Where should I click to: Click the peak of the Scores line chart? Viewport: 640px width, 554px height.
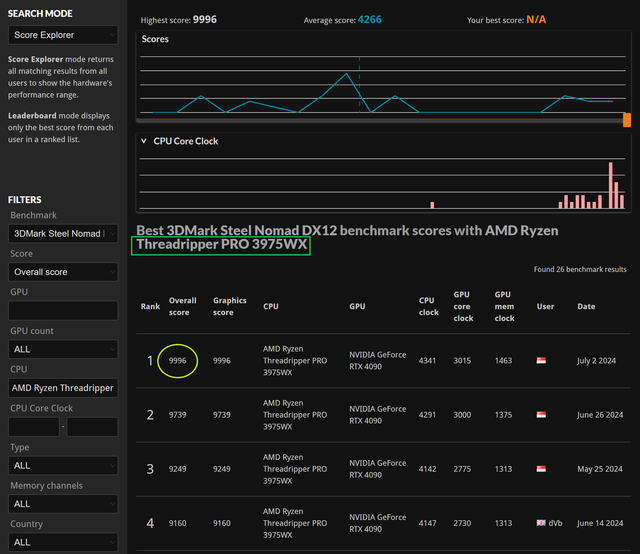coord(347,73)
